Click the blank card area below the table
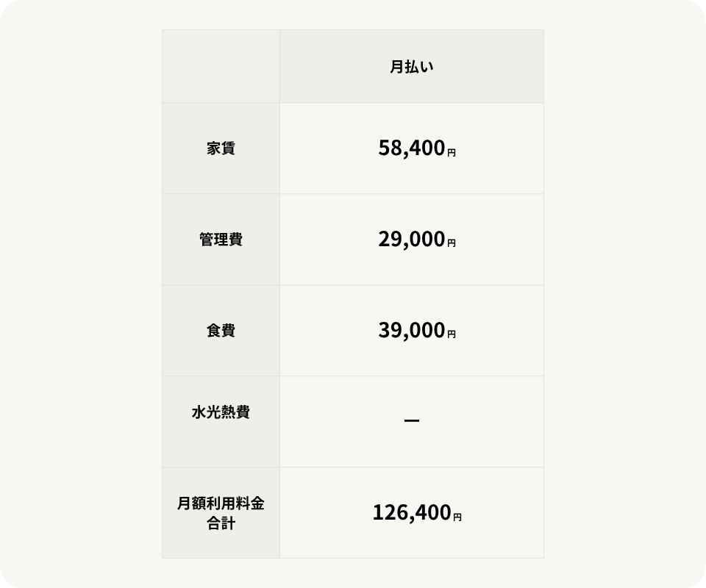 [x=353, y=573]
